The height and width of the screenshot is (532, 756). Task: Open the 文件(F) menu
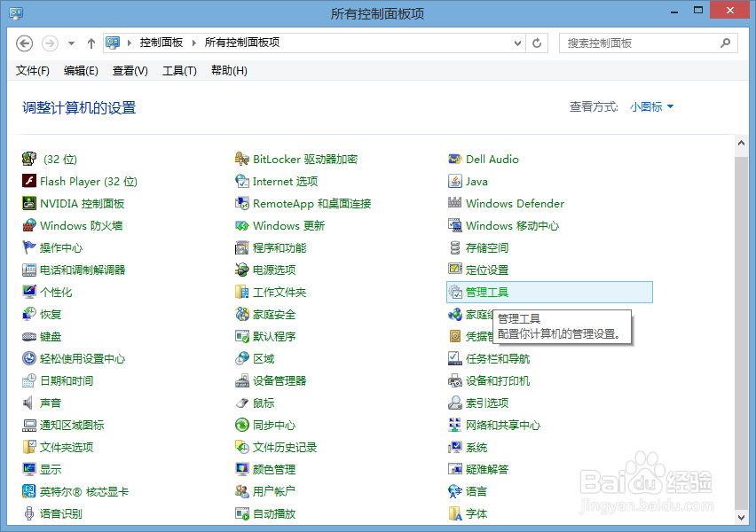(32, 71)
